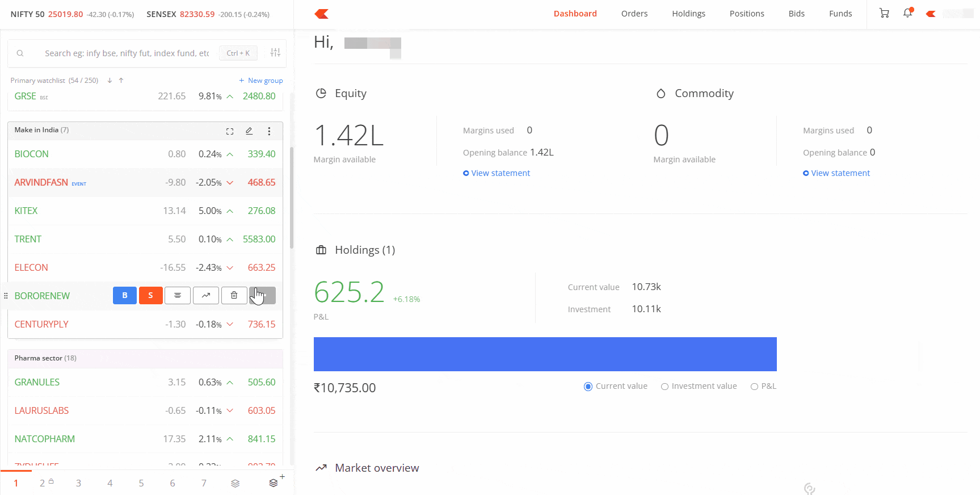Open the chart for BORORENEW

tap(206, 296)
